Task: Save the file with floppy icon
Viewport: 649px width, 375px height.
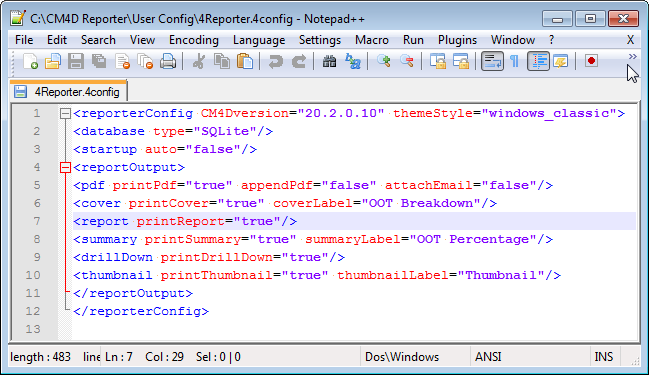Action: tap(76, 61)
